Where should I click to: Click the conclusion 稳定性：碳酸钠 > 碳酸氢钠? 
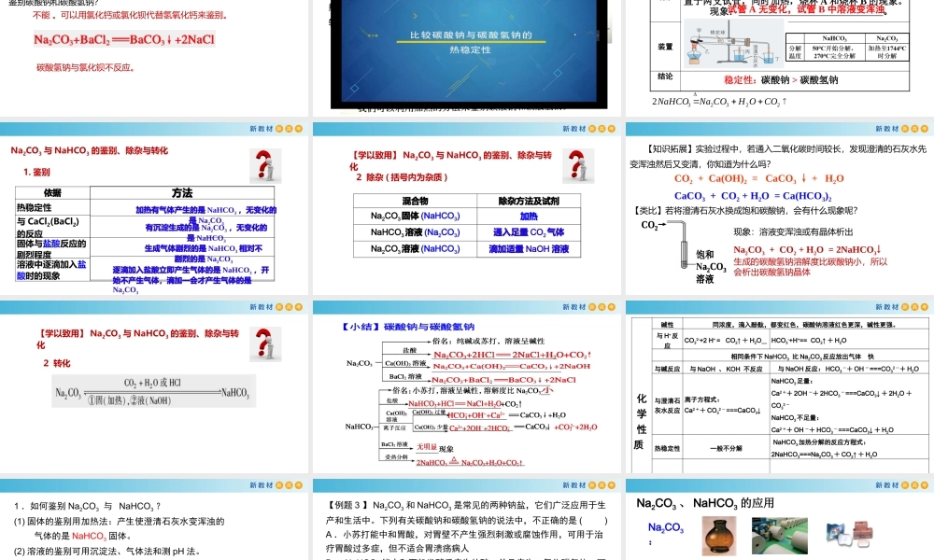point(780,79)
